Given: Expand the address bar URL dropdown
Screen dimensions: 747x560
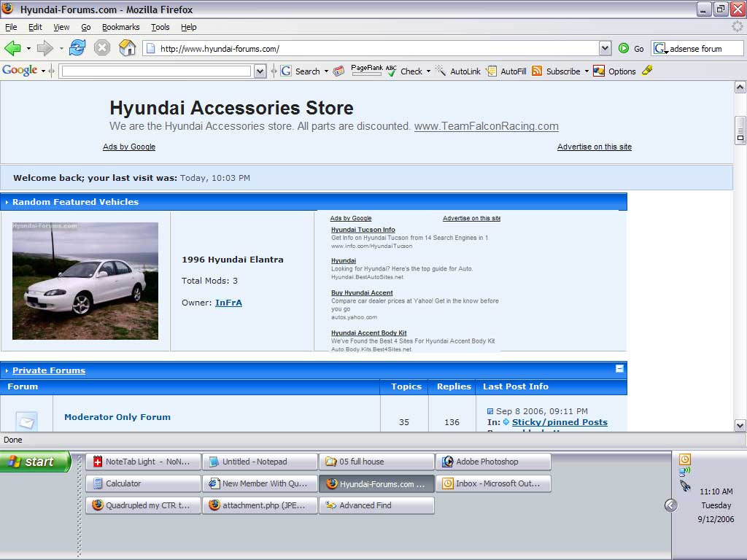Looking at the screenshot, I should tap(605, 48).
